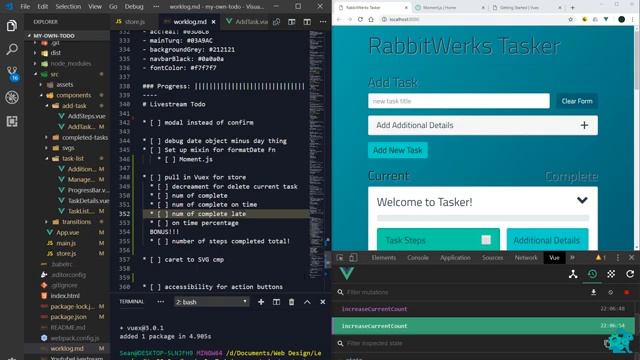Expand the dist folder
The height and width of the screenshot is (360, 640).
[x=56, y=53]
